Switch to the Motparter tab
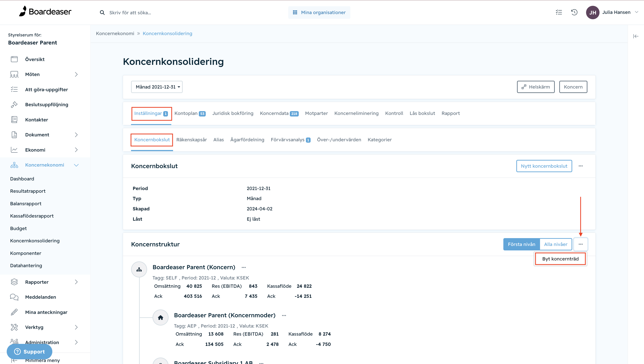The image size is (644, 364). (x=316, y=113)
